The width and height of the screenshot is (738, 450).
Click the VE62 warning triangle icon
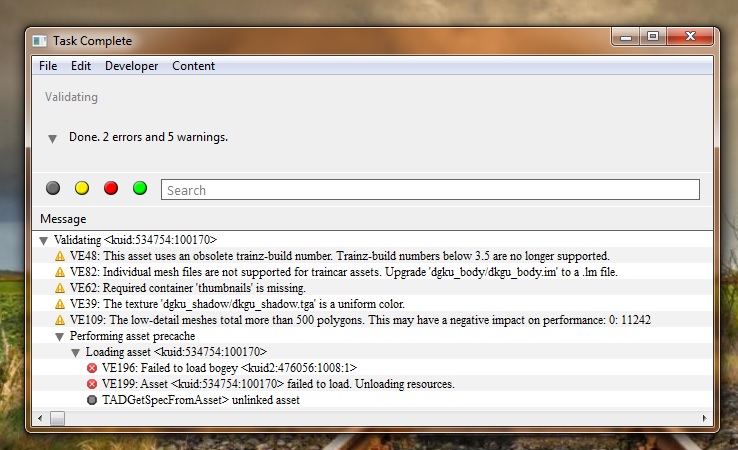coord(60,288)
